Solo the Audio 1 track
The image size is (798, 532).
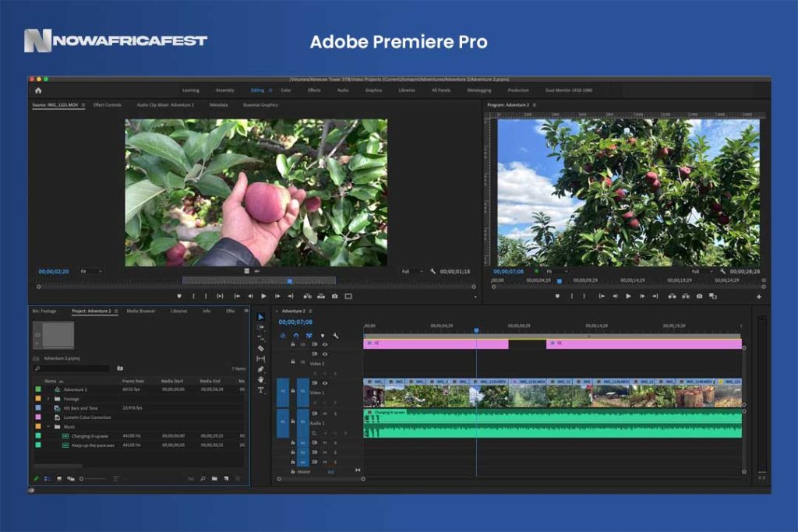point(335,414)
